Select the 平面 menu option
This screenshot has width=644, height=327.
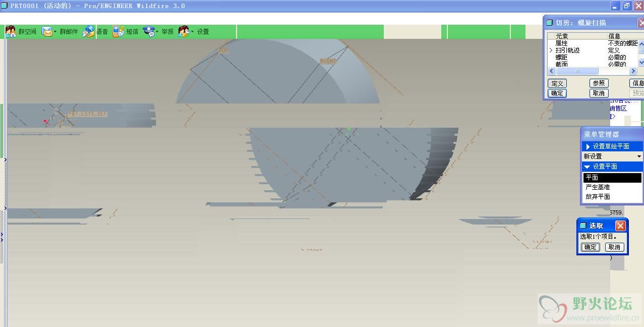pyautogui.click(x=612, y=178)
